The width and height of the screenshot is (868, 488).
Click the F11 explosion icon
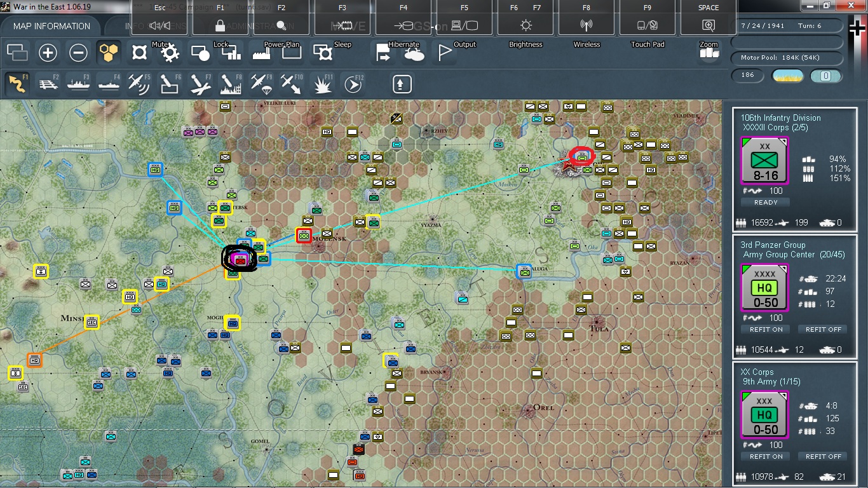[x=322, y=84]
